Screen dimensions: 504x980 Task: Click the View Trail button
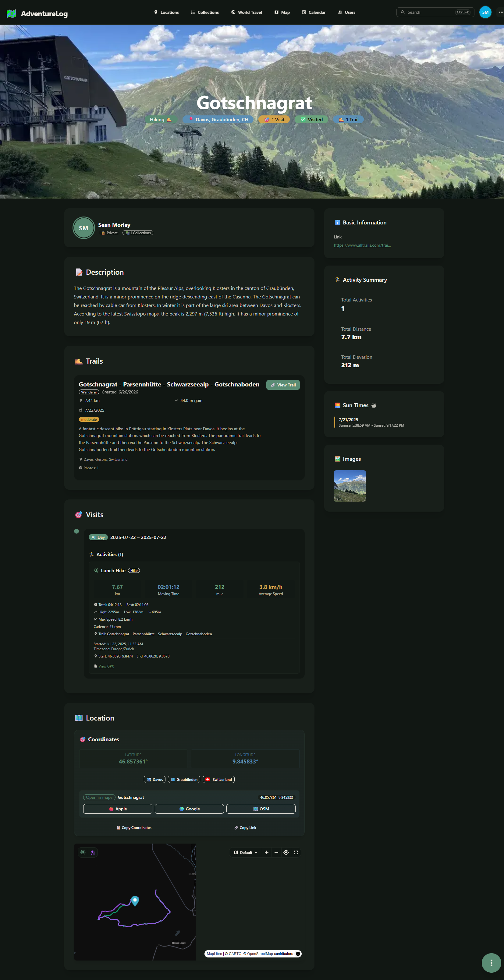283,385
